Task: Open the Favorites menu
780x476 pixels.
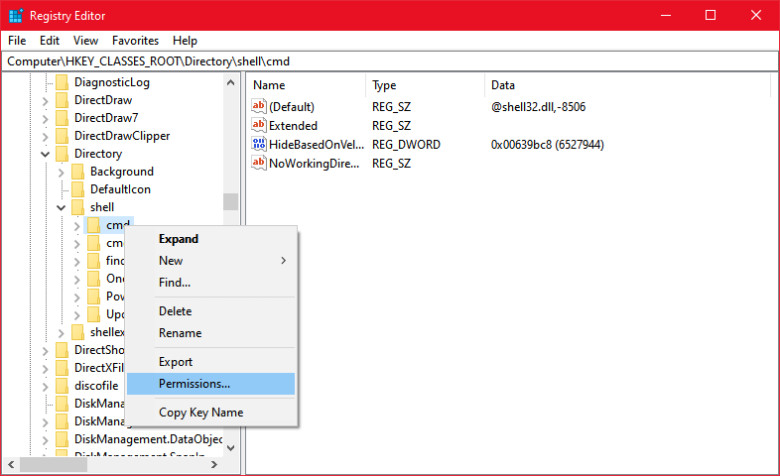Action: point(135,41)
